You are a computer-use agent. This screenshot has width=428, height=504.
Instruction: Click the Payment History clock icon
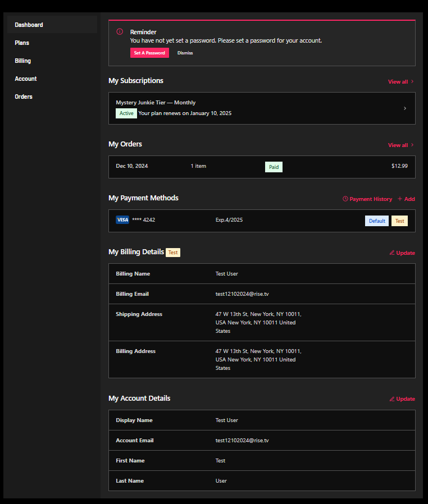point(345,199)
